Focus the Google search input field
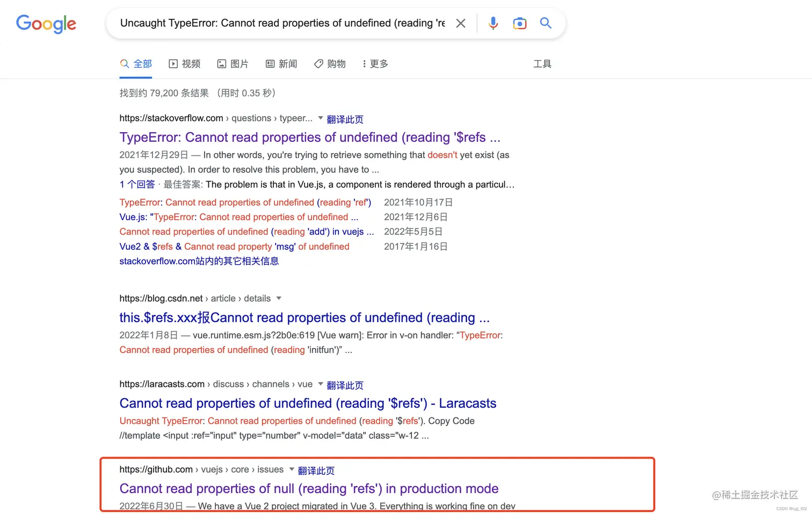 [282, 23]
